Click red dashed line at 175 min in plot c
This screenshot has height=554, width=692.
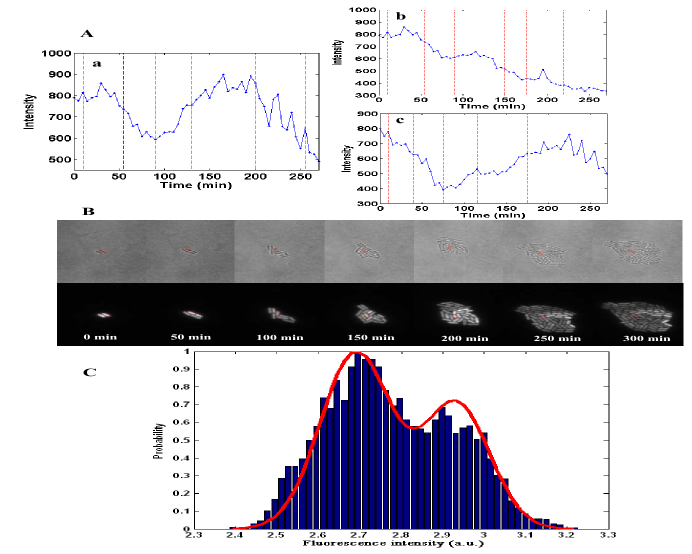527,158
